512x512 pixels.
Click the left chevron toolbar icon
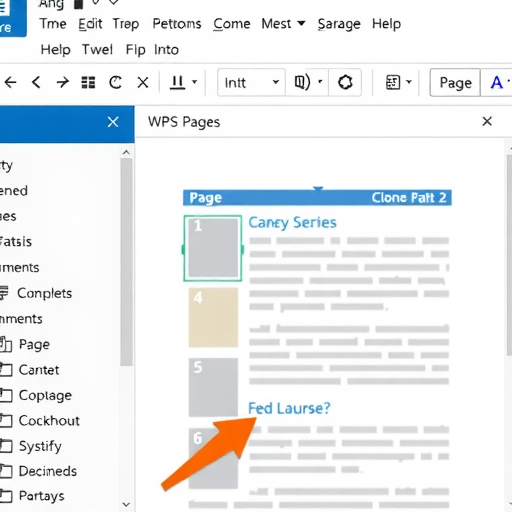36,82
